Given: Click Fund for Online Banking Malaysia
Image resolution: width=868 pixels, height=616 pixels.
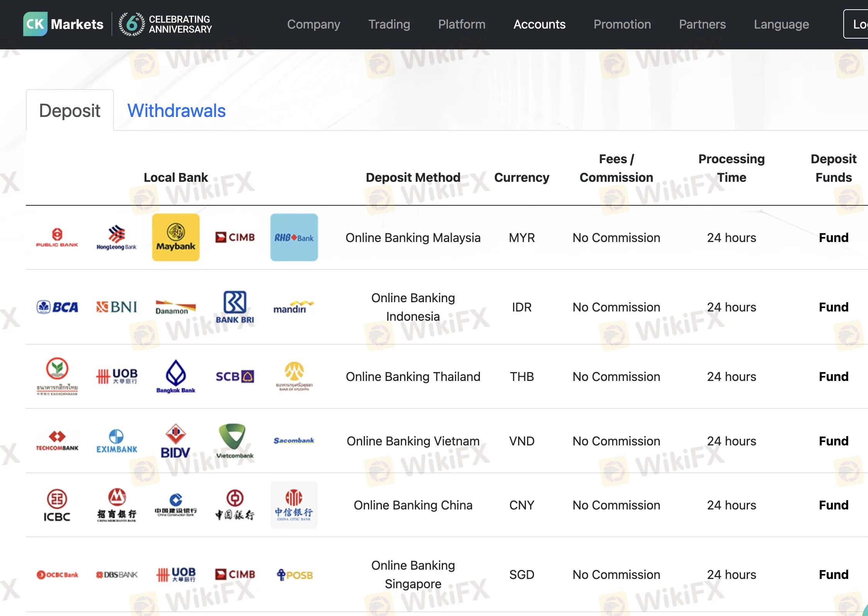Looking at the screenshot, I should click(x=834, y=237).
